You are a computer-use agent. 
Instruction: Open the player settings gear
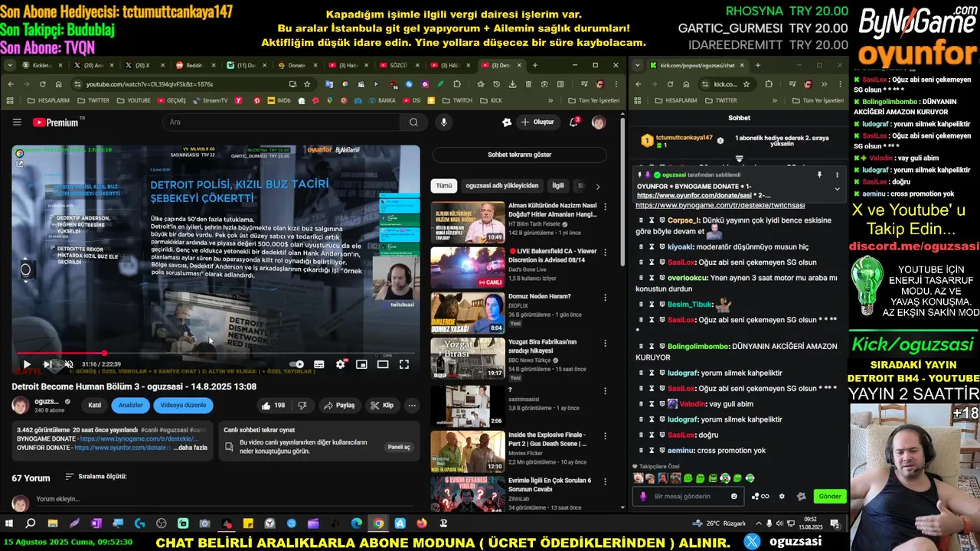pyautogui.click(x=341, y=364)
